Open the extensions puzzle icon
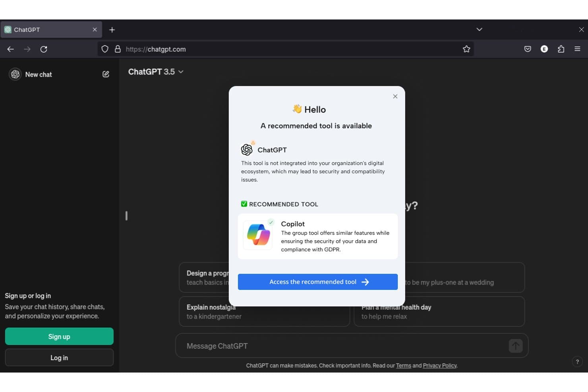The image size is (588, 392). (561, 49)
